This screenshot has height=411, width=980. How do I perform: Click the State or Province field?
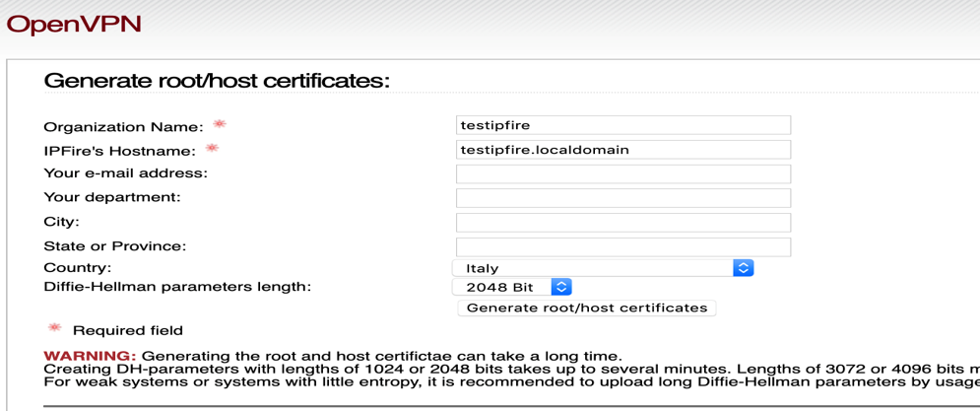[623, 247]
